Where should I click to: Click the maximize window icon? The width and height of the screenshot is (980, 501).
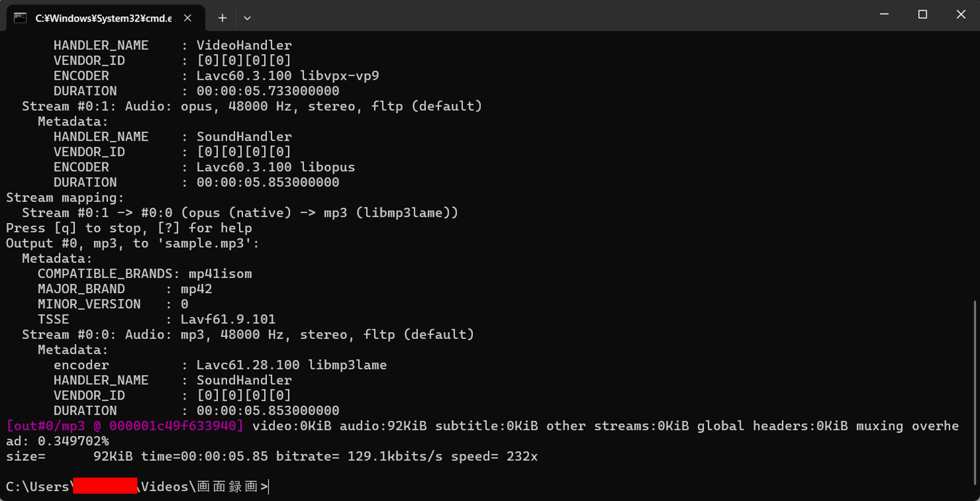coord(923,14)
